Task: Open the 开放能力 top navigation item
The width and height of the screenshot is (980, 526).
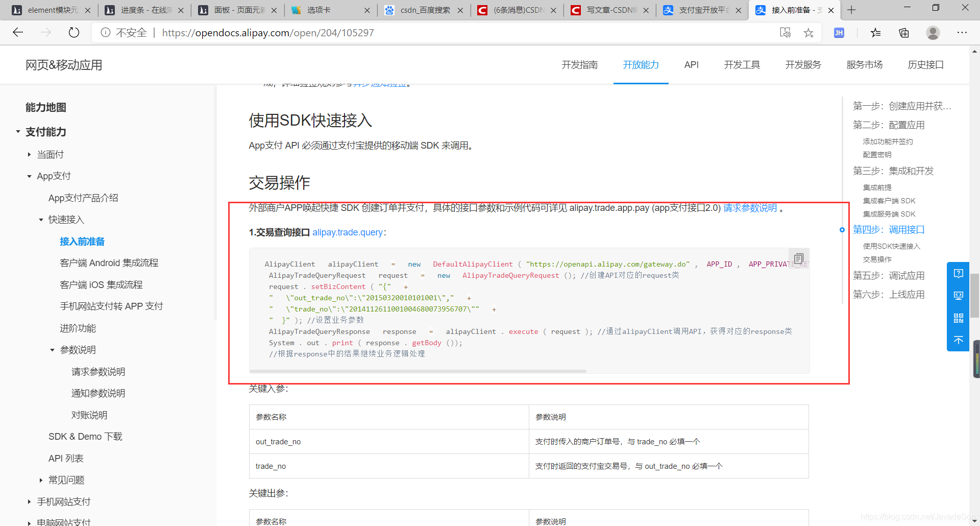Action: point(641,65)
